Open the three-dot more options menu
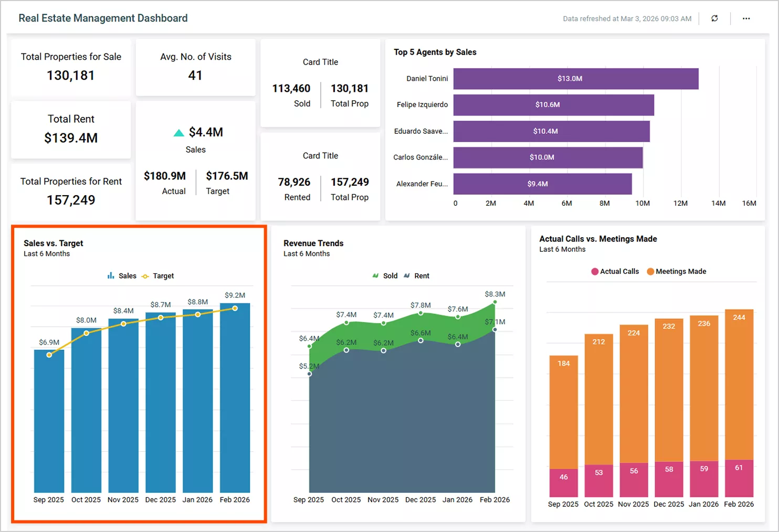Screen dimensions: 779x532 [x=746, y=18]
